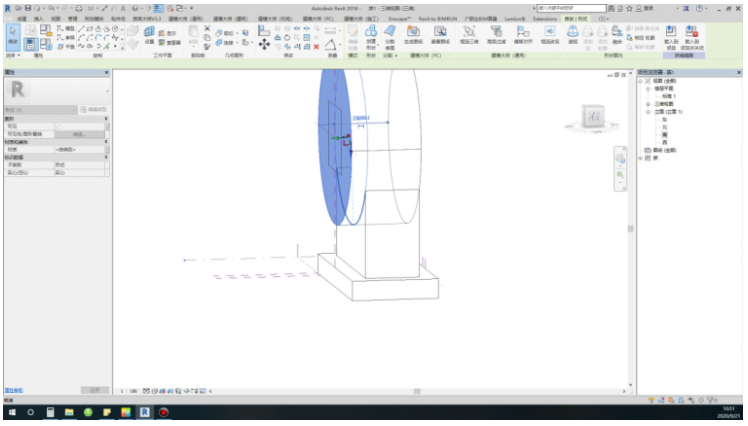
Task: Open the Lumion ribbon tab
Action: point(515,19)
